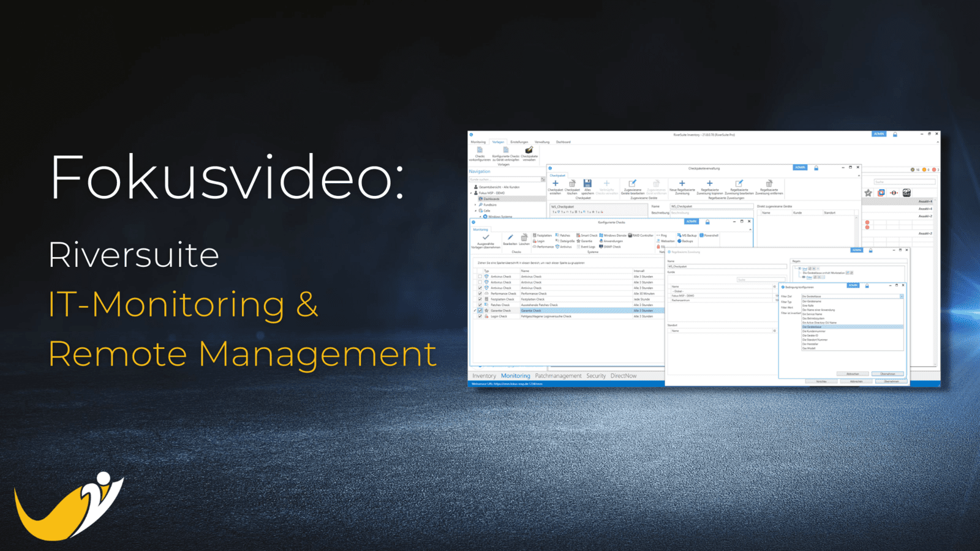Click Zugewiesene Geräte bearbeiten icon
The width and height of the screenshot is (980, 551).
tap(632, 183)
